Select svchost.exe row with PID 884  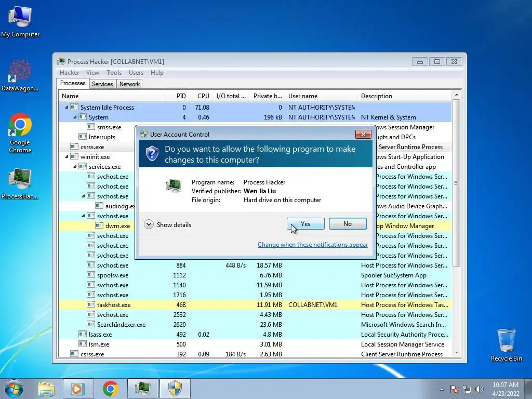click(255, 265)
